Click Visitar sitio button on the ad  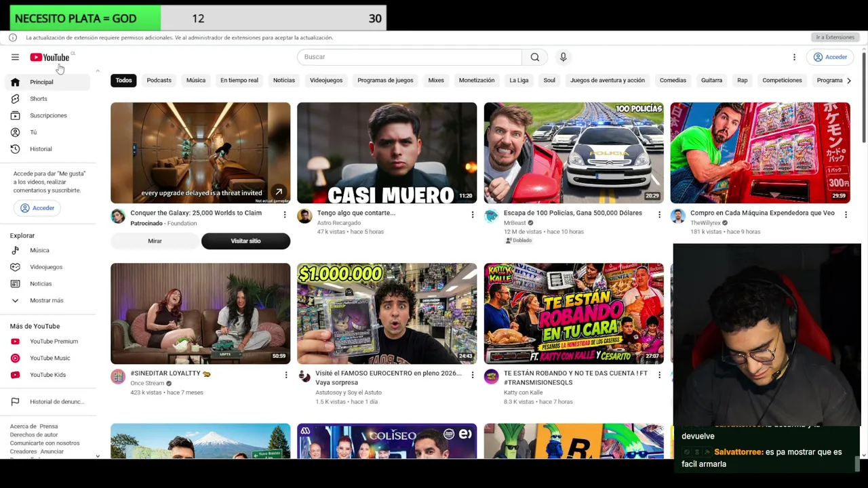[245, 241]
